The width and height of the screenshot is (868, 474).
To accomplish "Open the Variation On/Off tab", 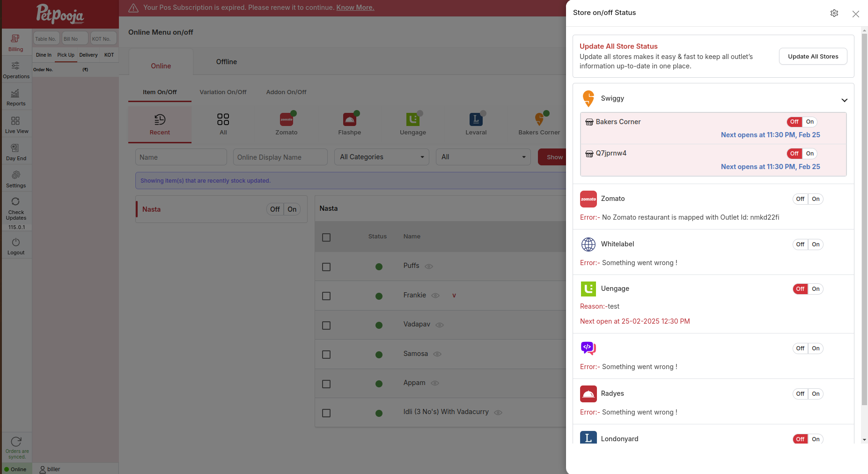I will [223, 92].
